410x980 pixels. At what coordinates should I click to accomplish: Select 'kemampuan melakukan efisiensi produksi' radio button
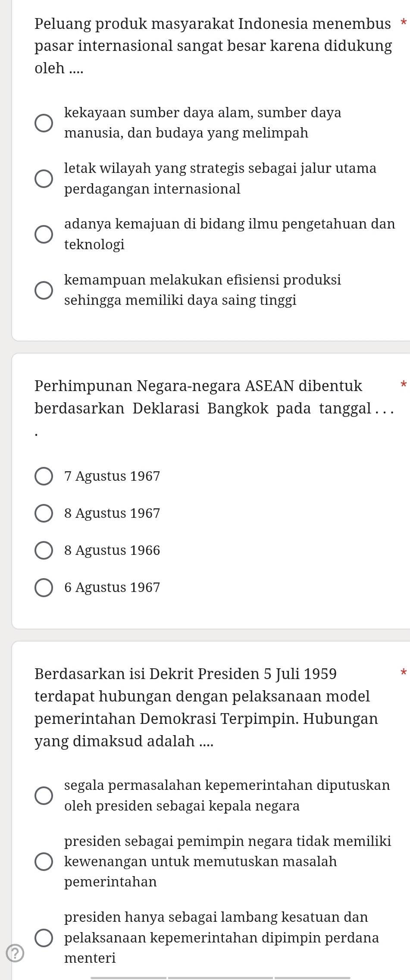44,290
